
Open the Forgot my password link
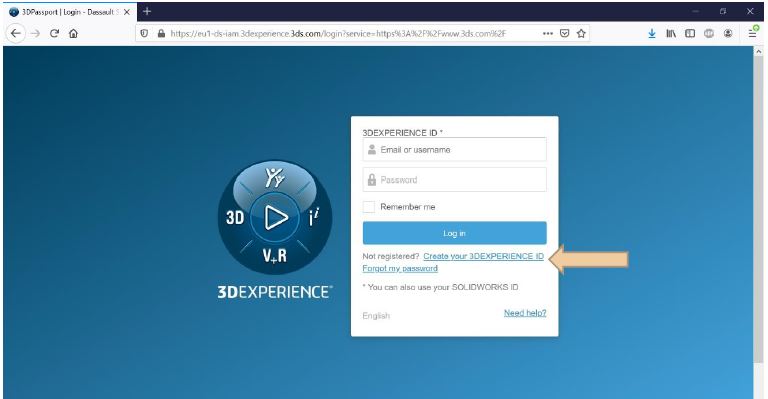click(x=400, y=268)
